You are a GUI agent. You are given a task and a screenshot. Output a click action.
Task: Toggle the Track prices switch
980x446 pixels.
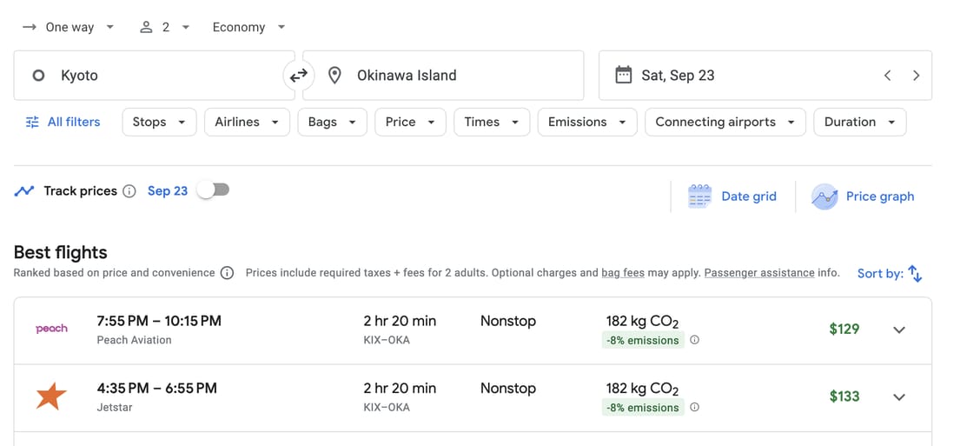coord(213,190)
